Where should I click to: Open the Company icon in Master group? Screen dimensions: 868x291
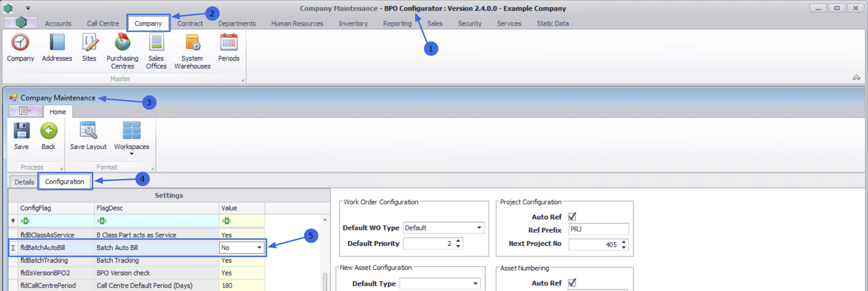click(20, 42)
